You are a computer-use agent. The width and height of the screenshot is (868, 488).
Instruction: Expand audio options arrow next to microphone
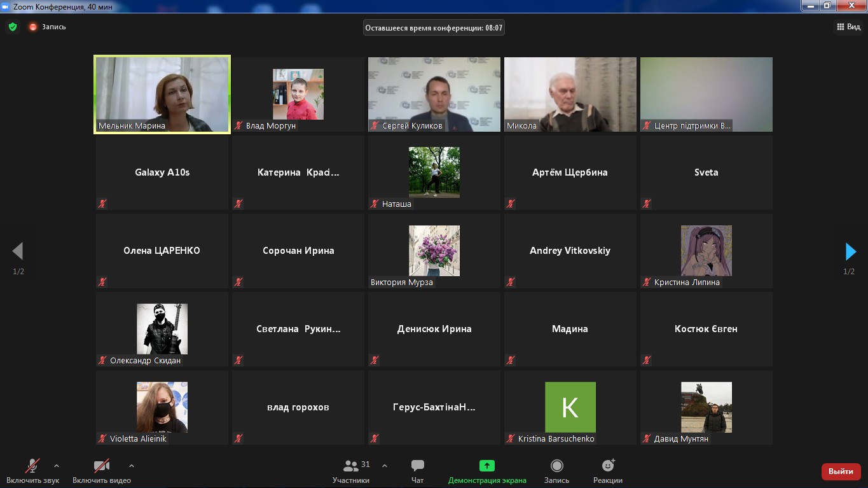pos(57,466)
